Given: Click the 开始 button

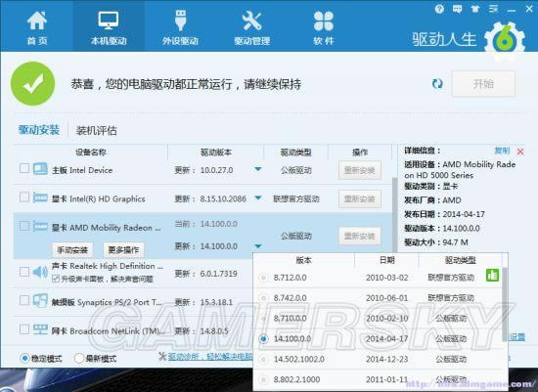Looking at the screenshot, I should click(x=483, y=84).
